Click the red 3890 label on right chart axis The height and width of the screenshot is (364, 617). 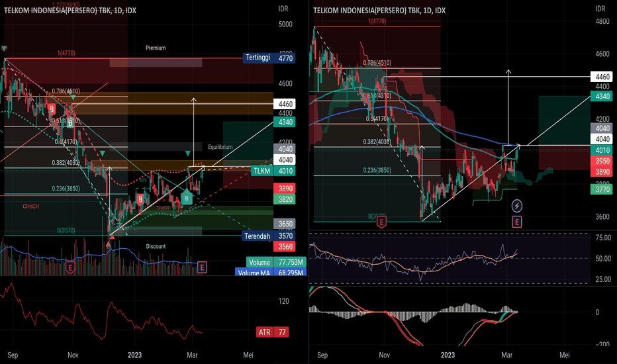point(602,171)
